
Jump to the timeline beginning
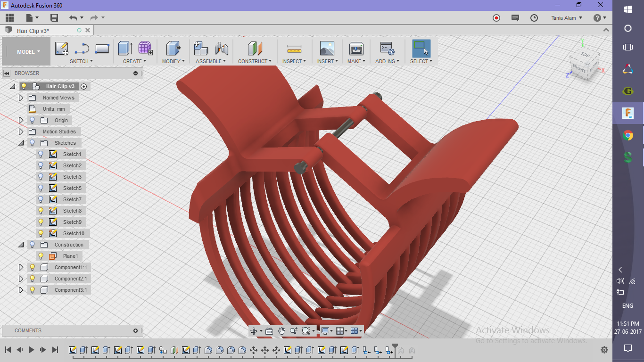tap(8, 350)
